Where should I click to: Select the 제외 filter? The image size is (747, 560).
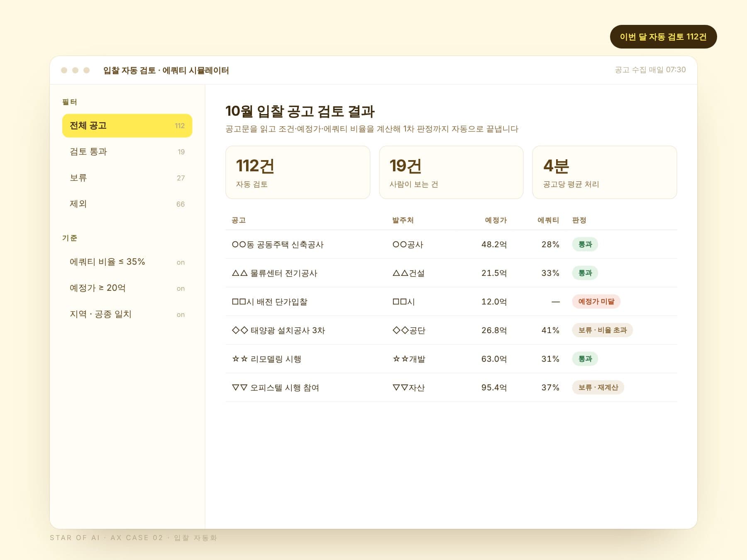127,204
